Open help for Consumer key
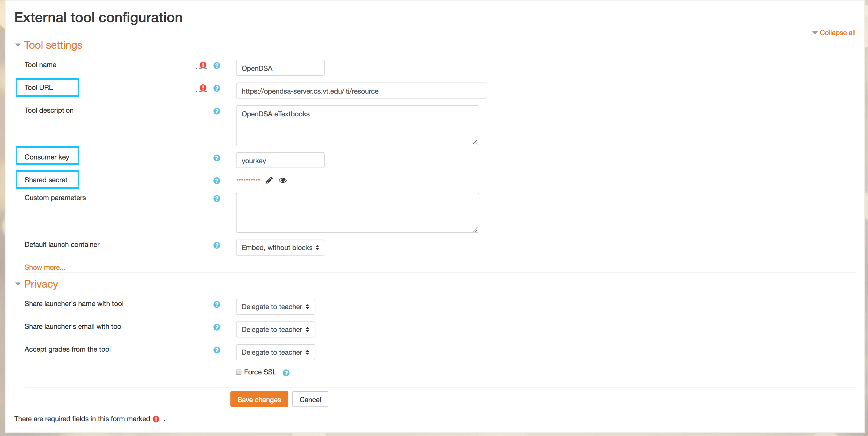The image size is (868, 436). tap(217, 158)
